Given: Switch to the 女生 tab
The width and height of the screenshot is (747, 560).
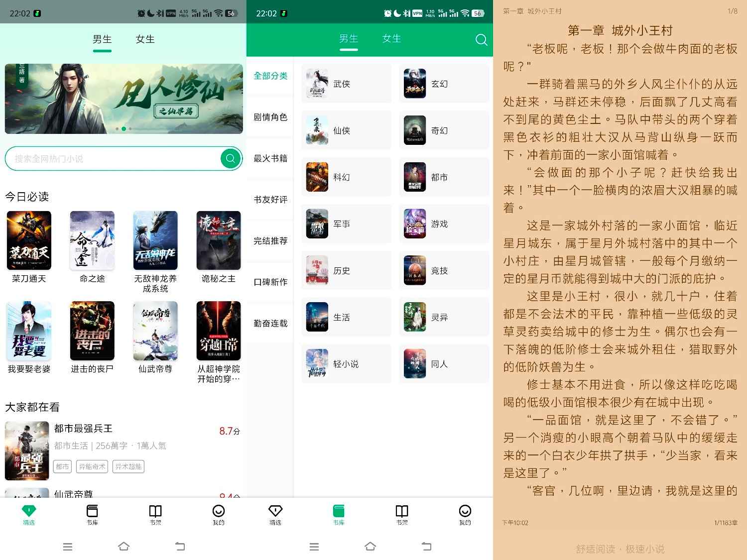Looking at the screenshot, I should click(x=391, y=39).
